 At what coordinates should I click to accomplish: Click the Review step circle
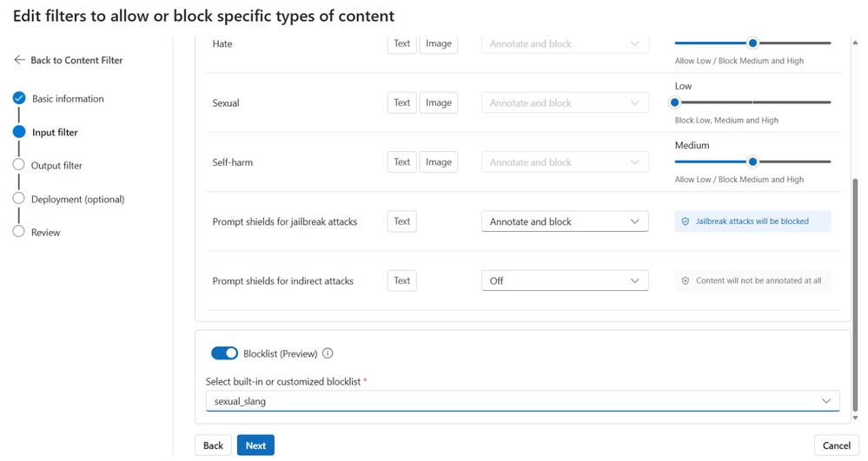tap(19, 232)
